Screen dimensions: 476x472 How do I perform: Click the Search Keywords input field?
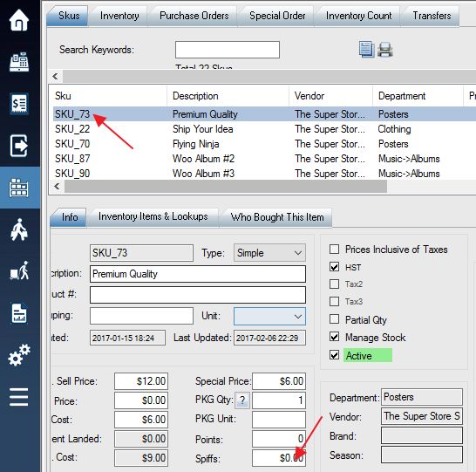click(228, 50)
